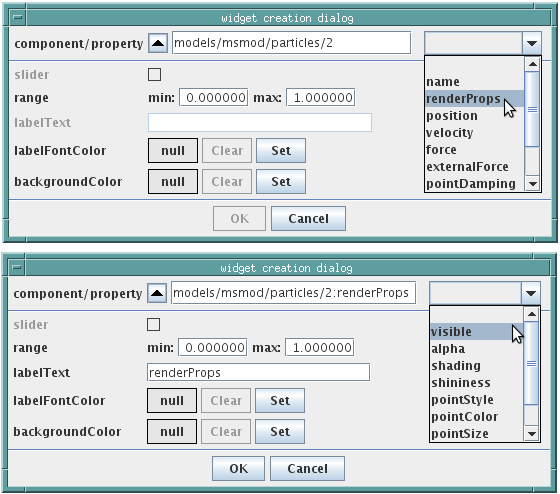Click the up-arrow button in bottom dialog
560x494 pixels.
coord(157,293)
